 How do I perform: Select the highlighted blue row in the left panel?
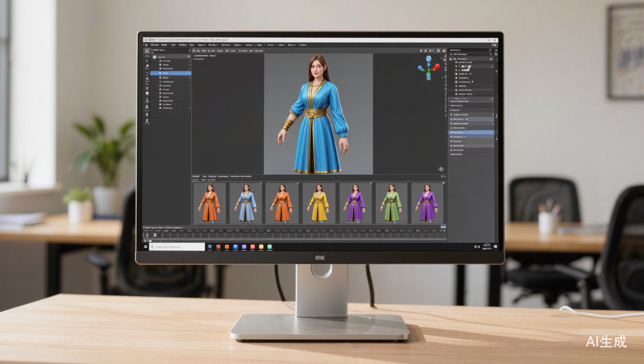pyautogui.click(x=171, y=73)
